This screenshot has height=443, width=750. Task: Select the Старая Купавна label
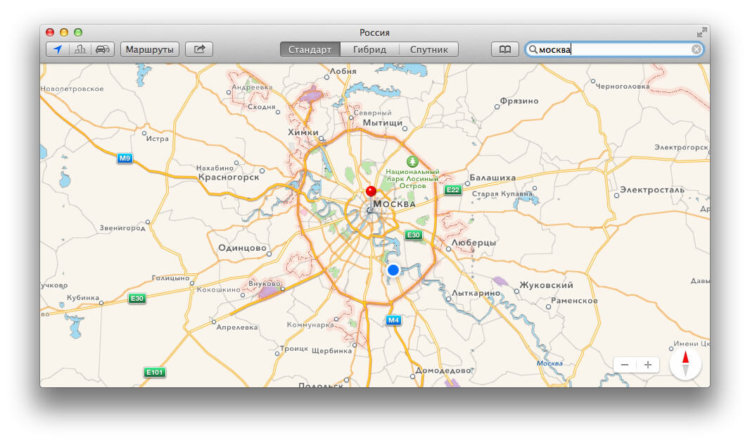click(502, 194)
